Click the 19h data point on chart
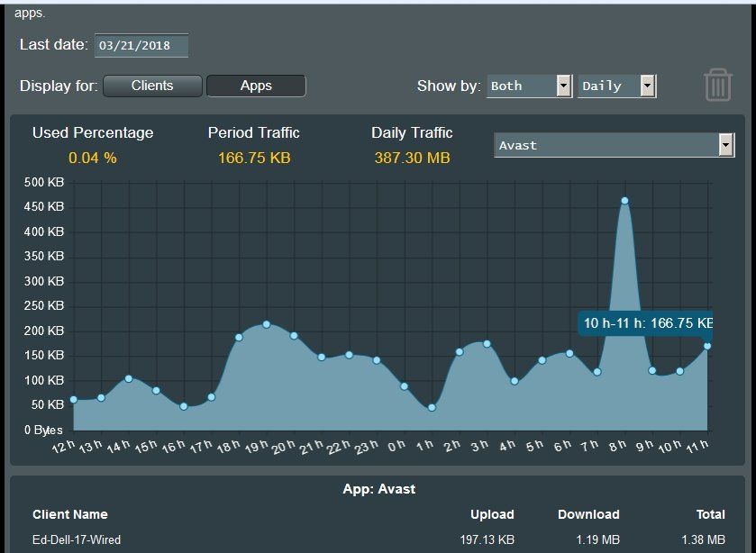756x553 pixels. coord(267,324)
